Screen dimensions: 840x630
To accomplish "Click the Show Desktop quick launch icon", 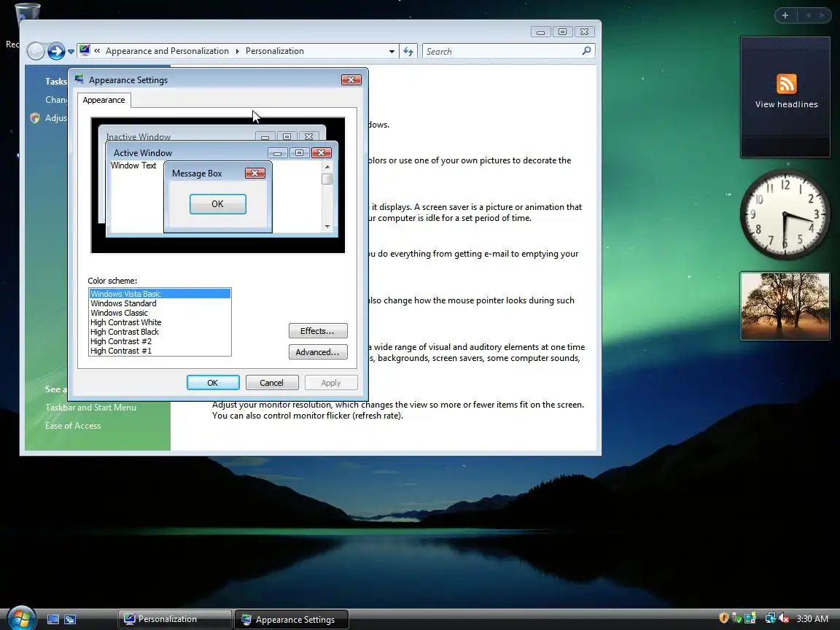I will (x=53, y=619).
